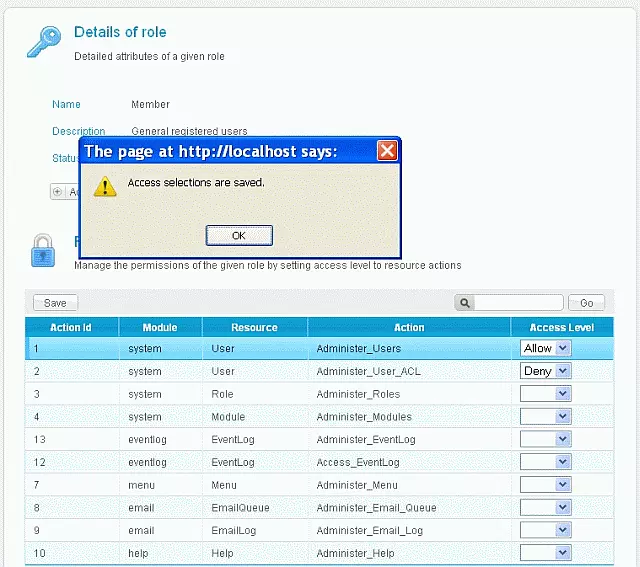Viewport: 640px width, 567px height.
Task: Open Access Level dropdown for Administer_Users
Action: (x=545, y=348)
